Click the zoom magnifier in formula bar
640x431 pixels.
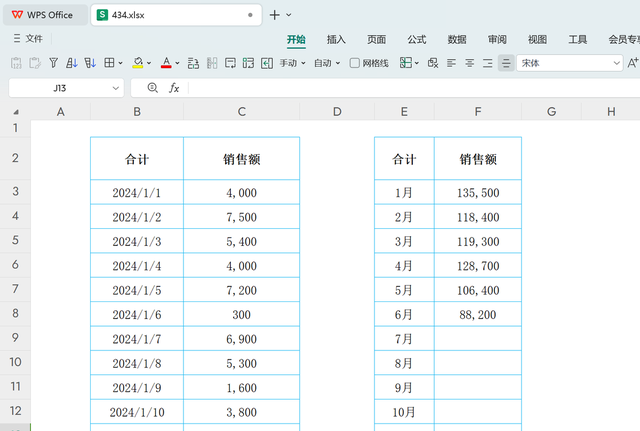(x=153, y=88)
